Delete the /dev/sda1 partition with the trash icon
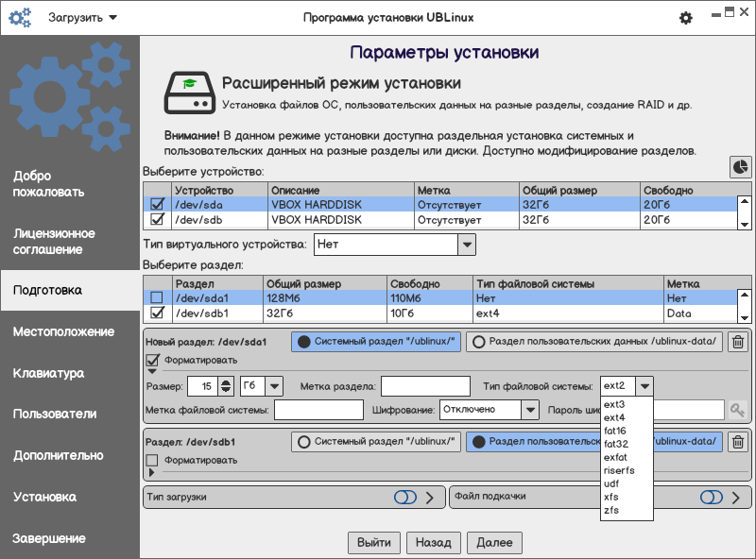Screen dimensions: 756x559 click(738, 343)
